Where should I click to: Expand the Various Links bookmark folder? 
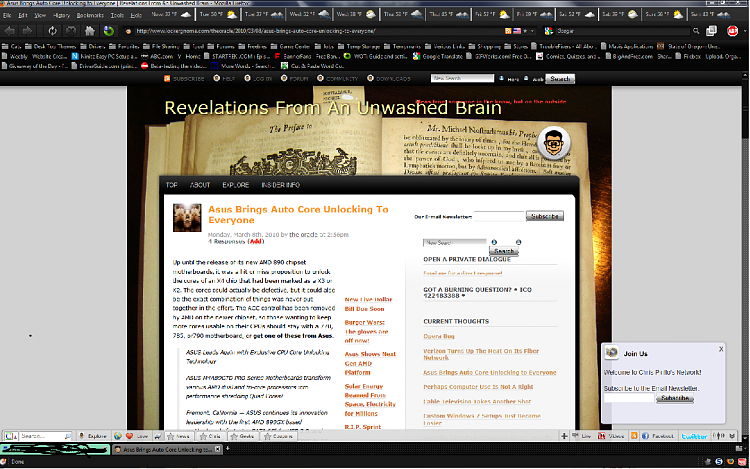(x=445, y=47)
